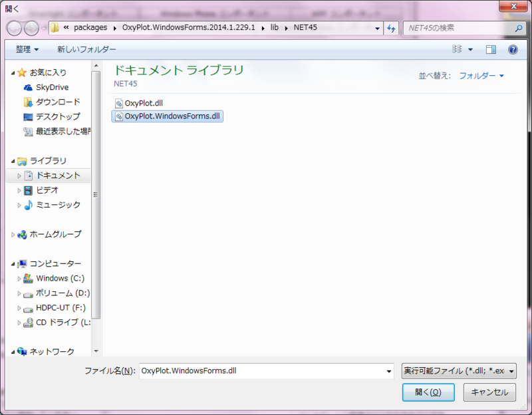Open ダウンロード downloads folder
Screen dimensions: 532x415
point(58,102)
